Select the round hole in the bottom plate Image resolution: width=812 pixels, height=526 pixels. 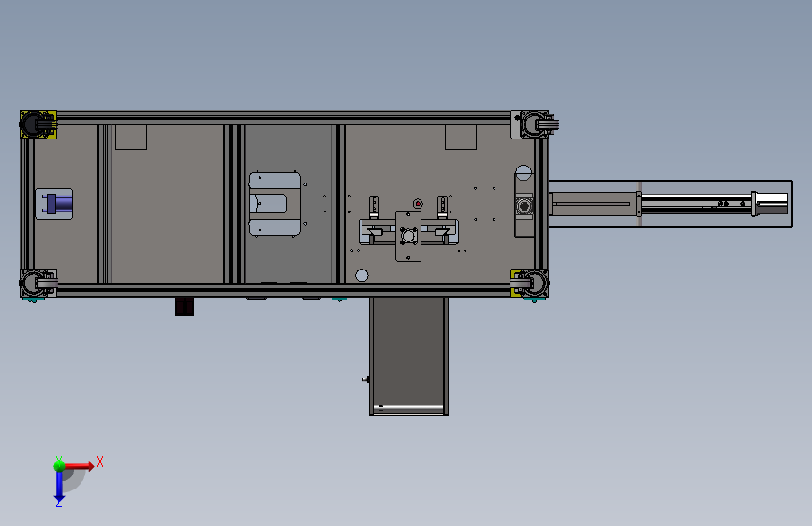point(362,275)
